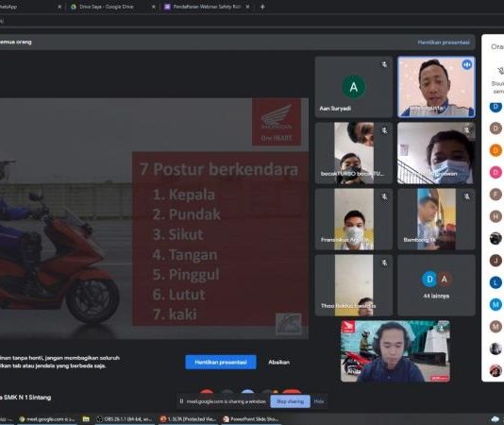
Task: Click Stop sharing in the sharing bar
Action: (x=290, y=401)
